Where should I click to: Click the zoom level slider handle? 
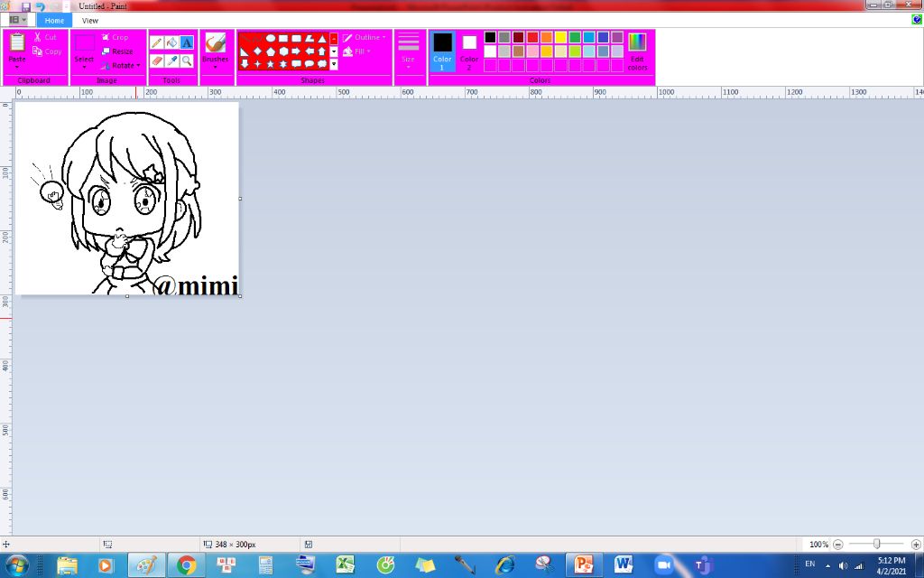tap(877, 545)
